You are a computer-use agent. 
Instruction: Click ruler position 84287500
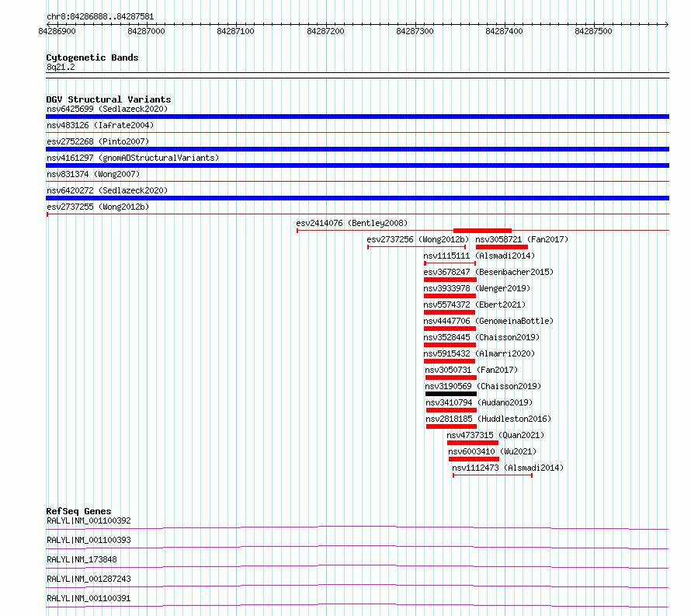coord(594,31)
